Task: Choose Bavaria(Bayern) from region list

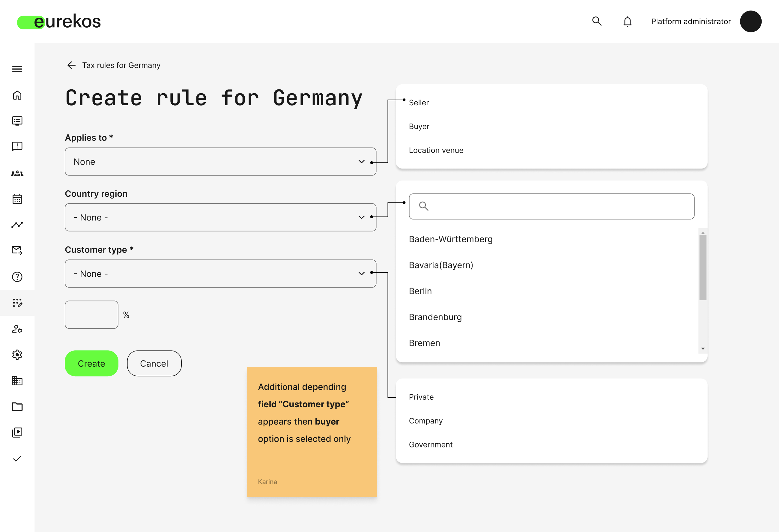Action: coord(441,265)
